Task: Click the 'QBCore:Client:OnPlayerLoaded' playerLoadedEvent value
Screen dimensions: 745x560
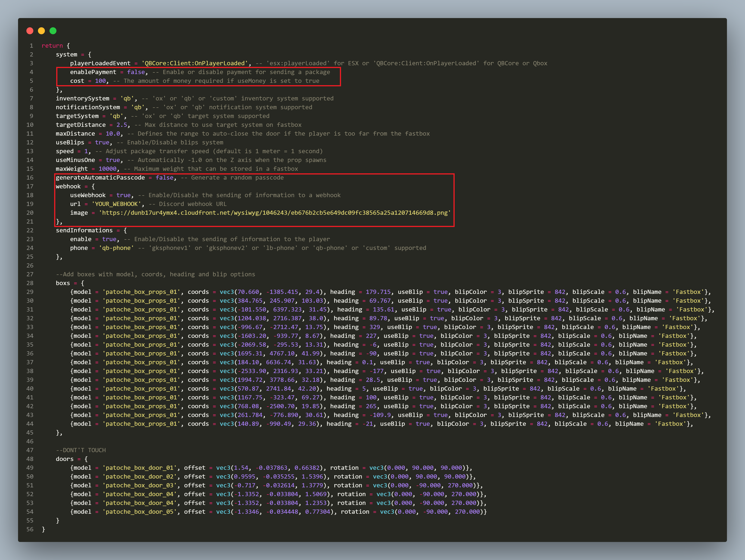Action: pyautogui.click(x=194, y=63)
